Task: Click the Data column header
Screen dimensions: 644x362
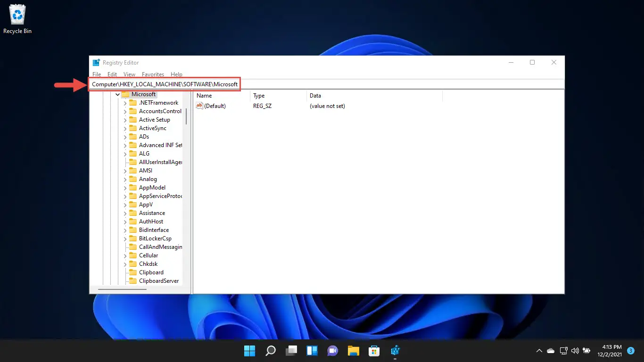Action: [x=374, y=96]
